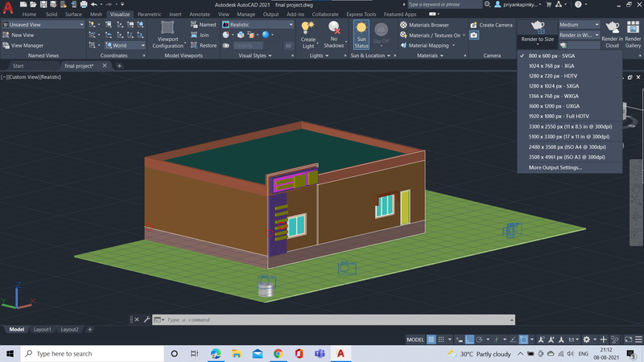Viewport: 644px width, 362px height.
Task: Switch to the Home ribbon tab
Action: (x=29, y=14)
